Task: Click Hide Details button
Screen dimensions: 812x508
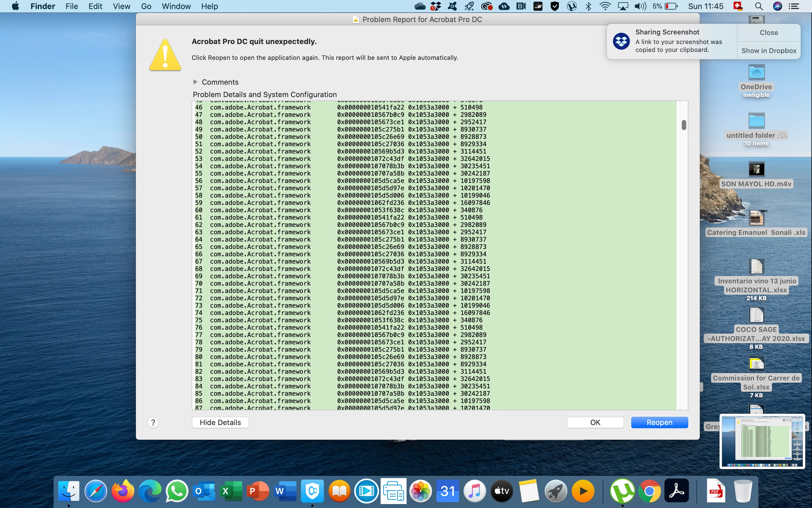Action: click(220, 422)
